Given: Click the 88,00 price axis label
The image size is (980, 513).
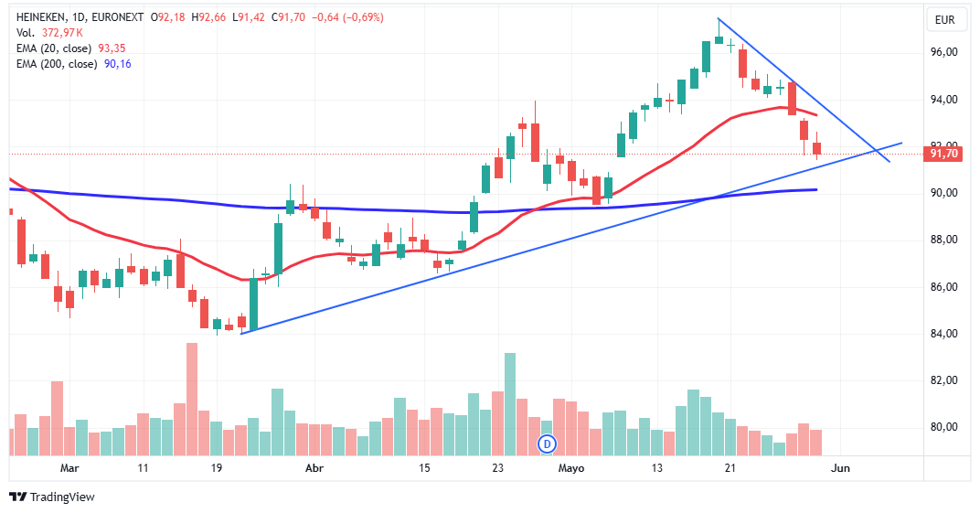Looking at the screenshot, I should point(943,240).
